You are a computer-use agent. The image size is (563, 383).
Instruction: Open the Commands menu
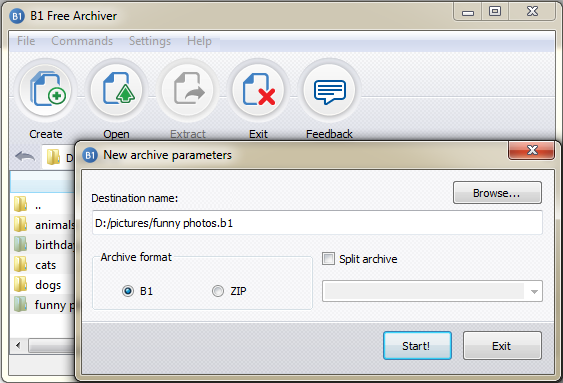pyautogui.click(x=82, y=41)
